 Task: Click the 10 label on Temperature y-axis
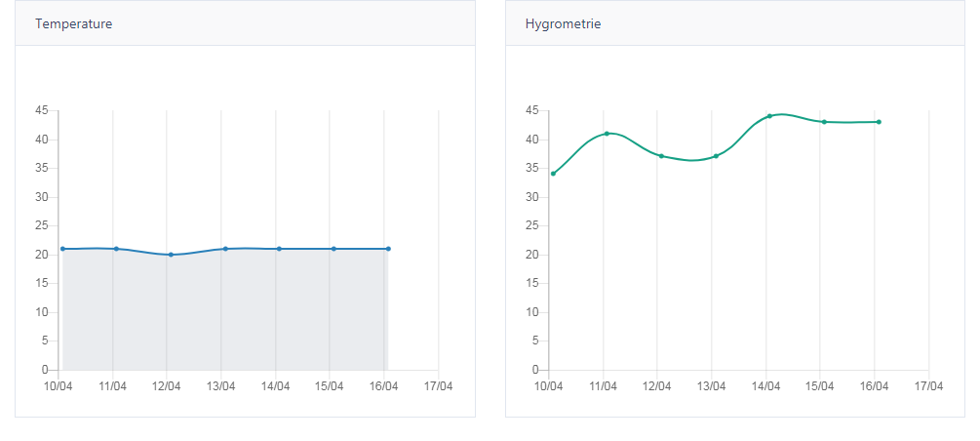coord(42,312)
